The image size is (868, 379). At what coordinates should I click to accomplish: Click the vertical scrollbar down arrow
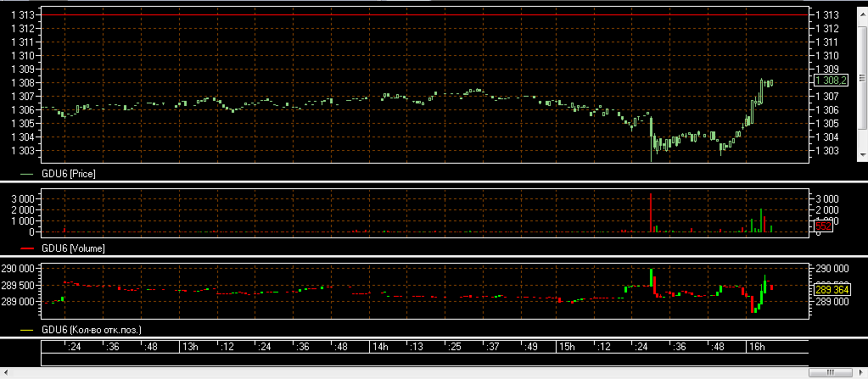click(862, 155)
